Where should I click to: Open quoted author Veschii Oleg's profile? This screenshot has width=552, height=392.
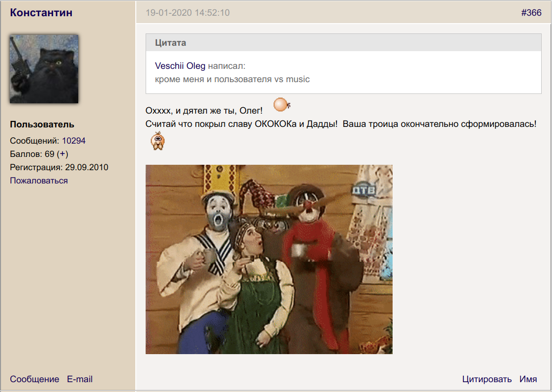click(180, 66)
